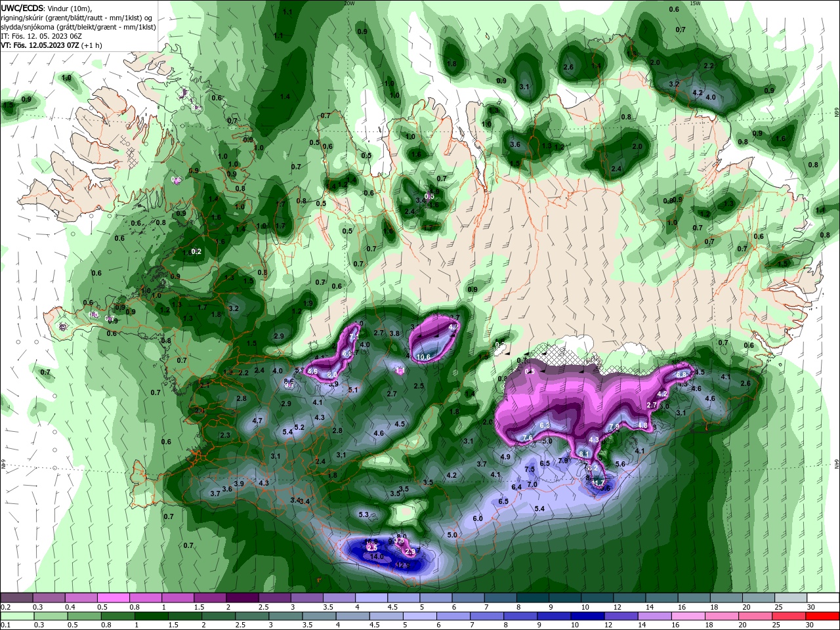Click the '11.7' precipitation value on the map
Screen dimensions: 840x630
tap(598, 483)
